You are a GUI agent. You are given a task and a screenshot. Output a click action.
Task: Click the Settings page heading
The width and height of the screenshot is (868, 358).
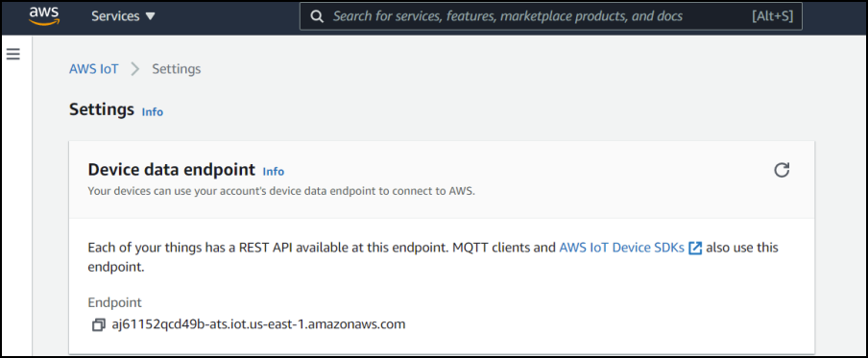tap(102, 109)
